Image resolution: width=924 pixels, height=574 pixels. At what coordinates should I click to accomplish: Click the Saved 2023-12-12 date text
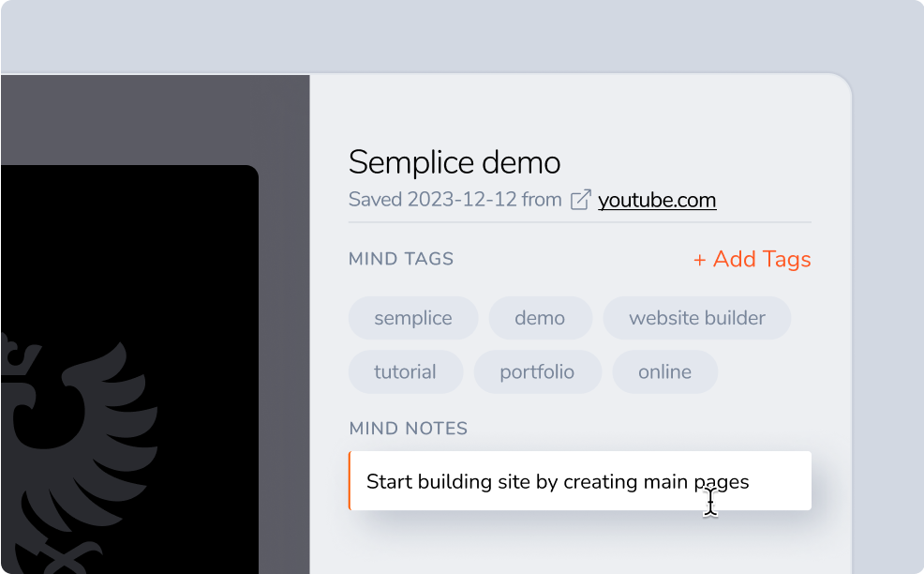coord(455,200)
